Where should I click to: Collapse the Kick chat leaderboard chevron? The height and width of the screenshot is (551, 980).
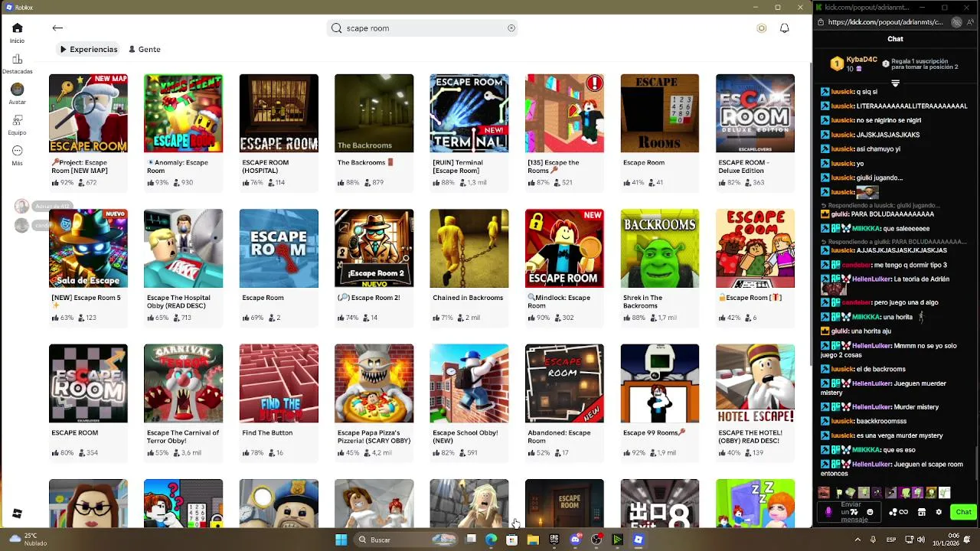pyautogui.click(x=895, y=83)
